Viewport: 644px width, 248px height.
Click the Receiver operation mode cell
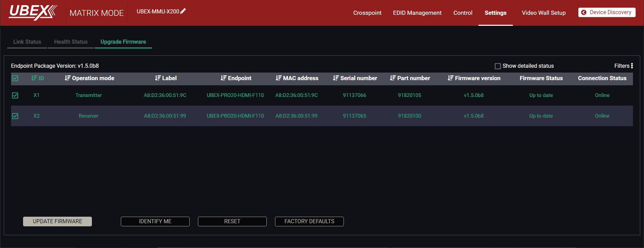coord(88,116)
